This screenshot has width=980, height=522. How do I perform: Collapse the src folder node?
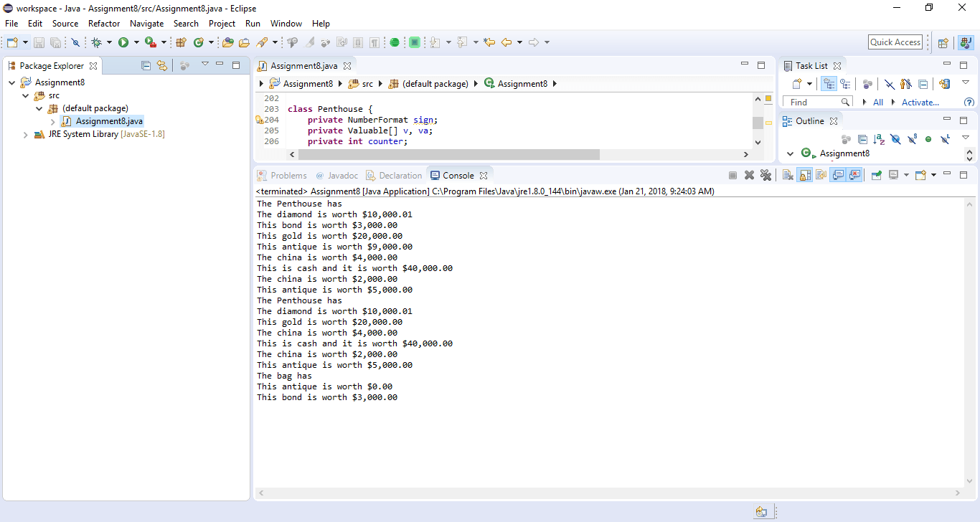click(x=26, y=95)
